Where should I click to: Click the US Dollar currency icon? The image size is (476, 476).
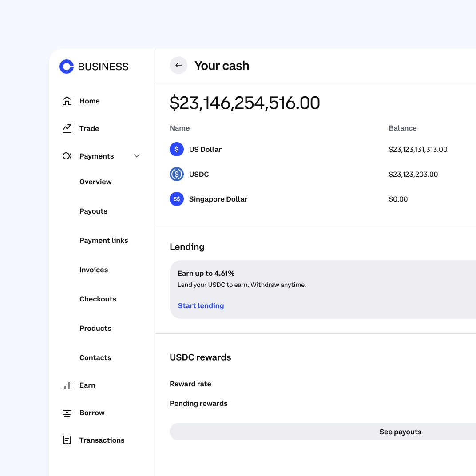coord(177,149)
